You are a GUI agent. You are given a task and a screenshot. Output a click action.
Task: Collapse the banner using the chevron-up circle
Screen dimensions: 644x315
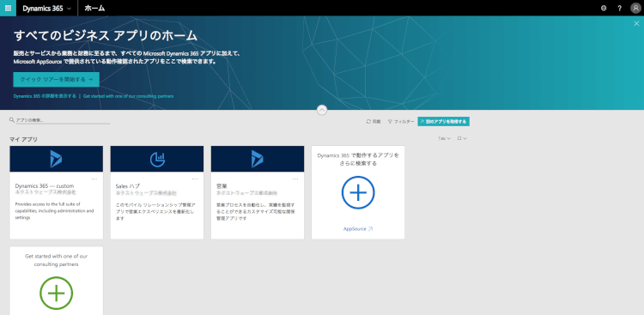pyautogui.click(x=322, y=110)
